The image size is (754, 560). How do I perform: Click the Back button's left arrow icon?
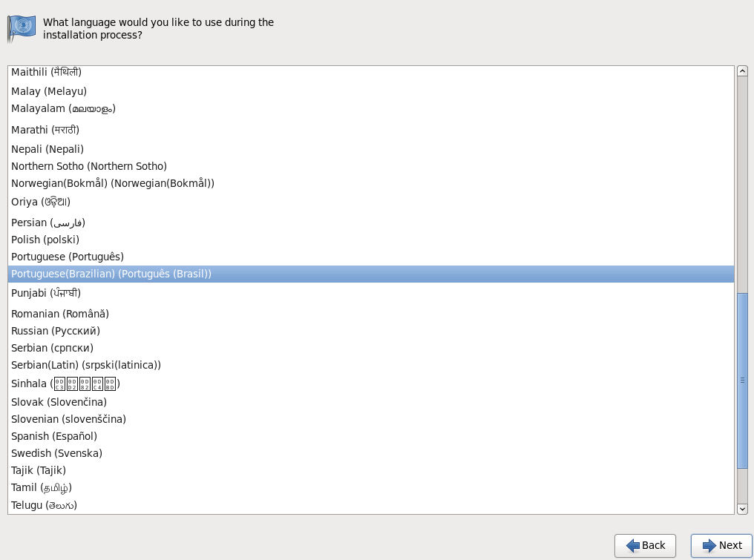633,546
